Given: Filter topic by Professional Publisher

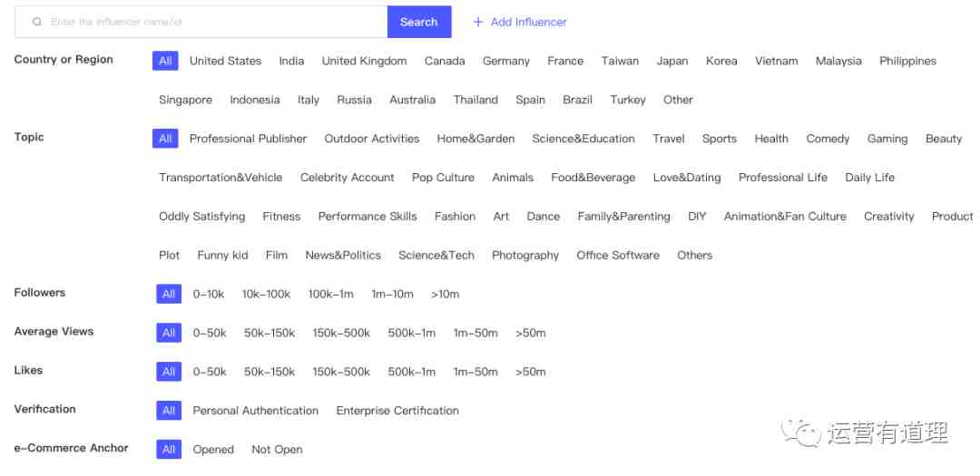Looking at the screenshot, I should [248, 139].
